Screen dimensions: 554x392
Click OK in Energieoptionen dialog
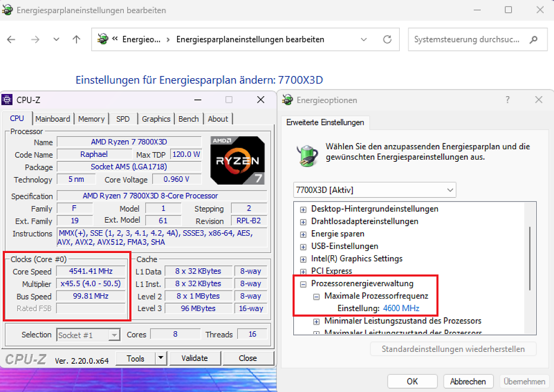[412, 381]
